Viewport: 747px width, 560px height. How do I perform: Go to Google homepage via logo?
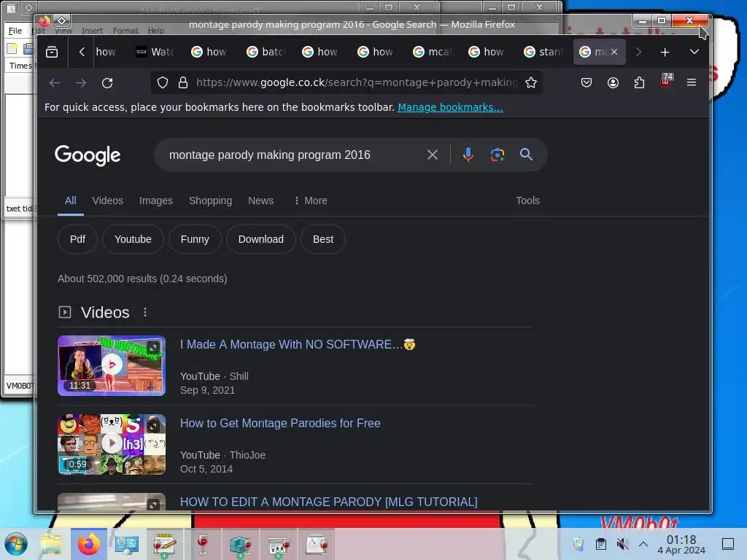pos(88,155)
